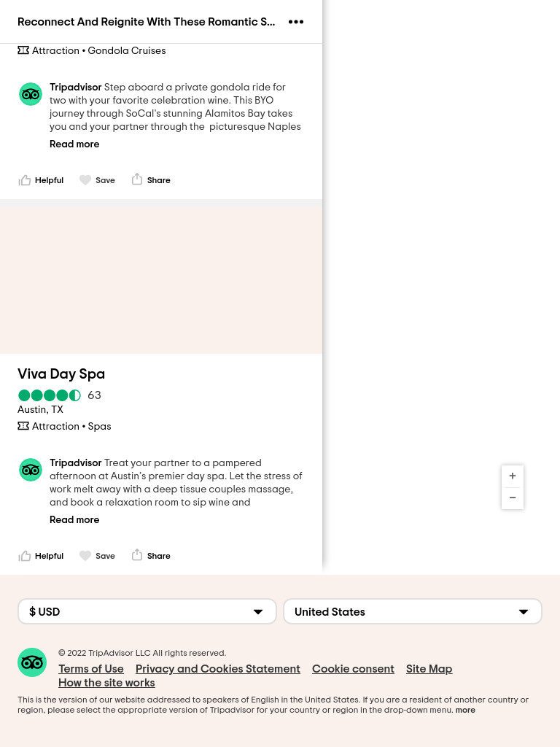Share the gondola cruise attraction
Viewport: 560px width, 747px height.
pyautogui.click(x=151, y=180)
